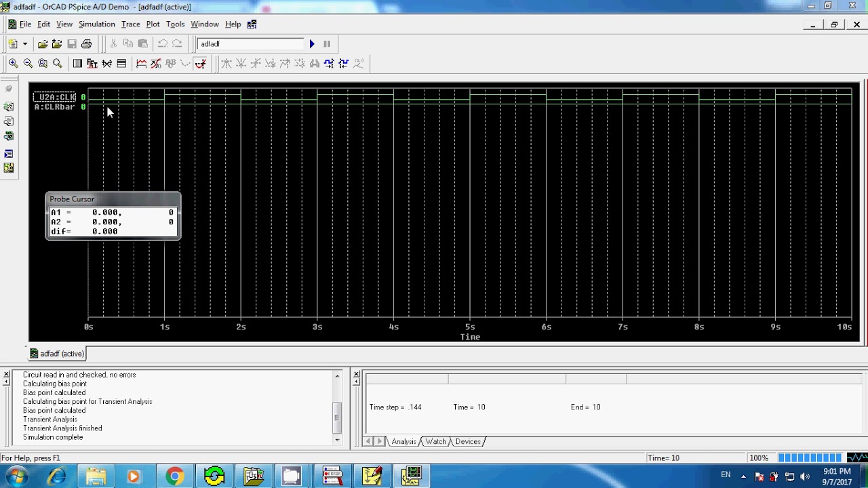Click the output log scroll-down arrow
Image resolution: width=868 pixels, height=488 pixels.
pos(337,441)
